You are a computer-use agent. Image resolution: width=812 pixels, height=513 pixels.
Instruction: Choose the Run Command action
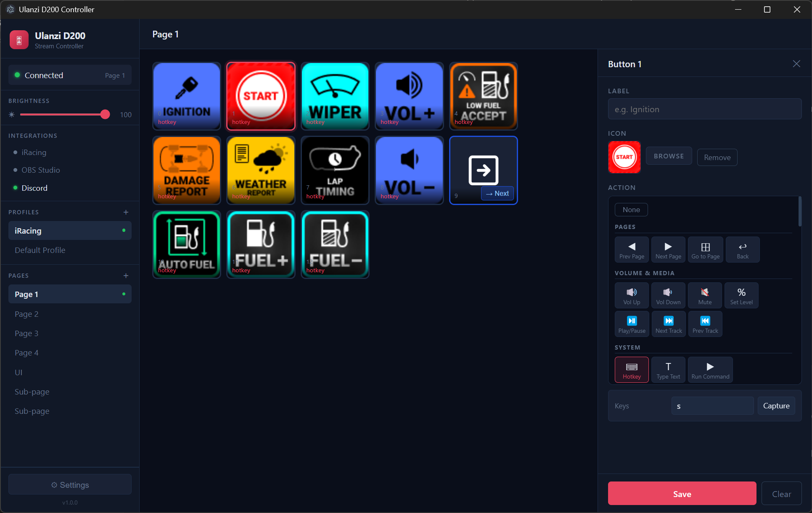tap(710, 370)
